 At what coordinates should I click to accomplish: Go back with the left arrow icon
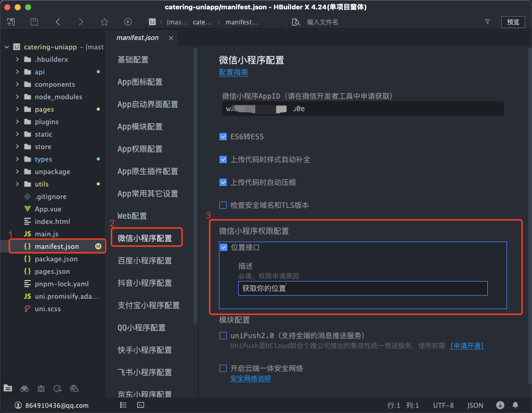point(58,22)
